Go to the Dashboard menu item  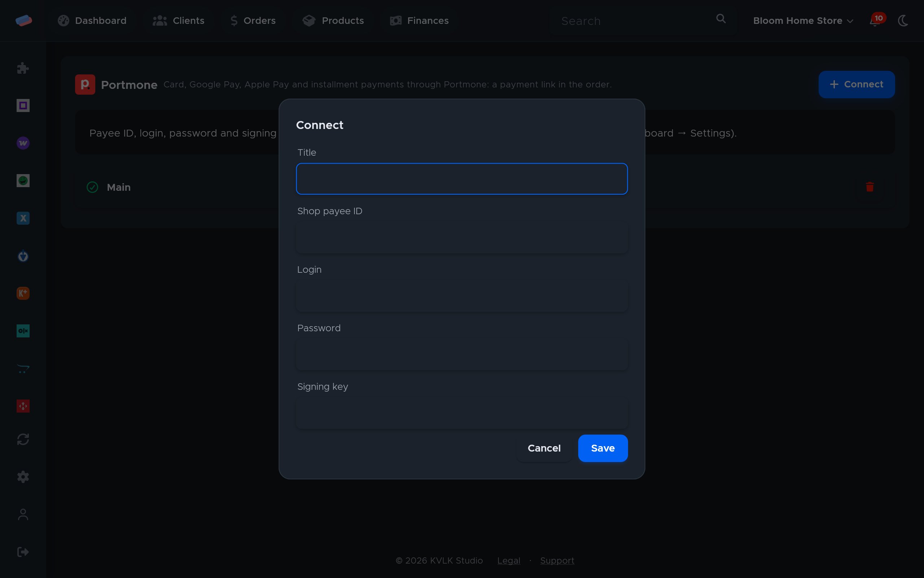tap(92, 21)
